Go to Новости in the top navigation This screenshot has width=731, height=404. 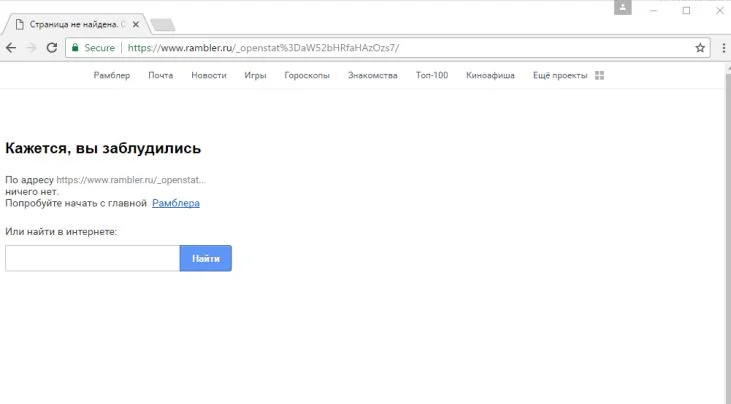click(209, 75)
